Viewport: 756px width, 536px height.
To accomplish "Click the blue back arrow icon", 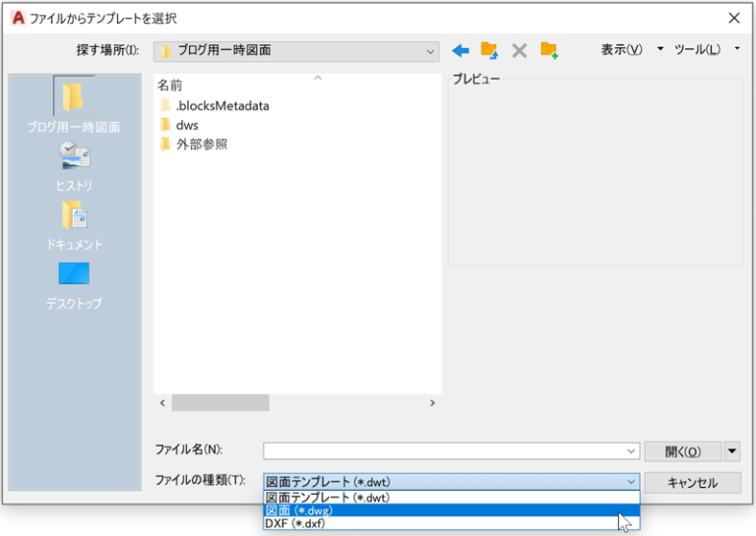I will click(460, 50).
